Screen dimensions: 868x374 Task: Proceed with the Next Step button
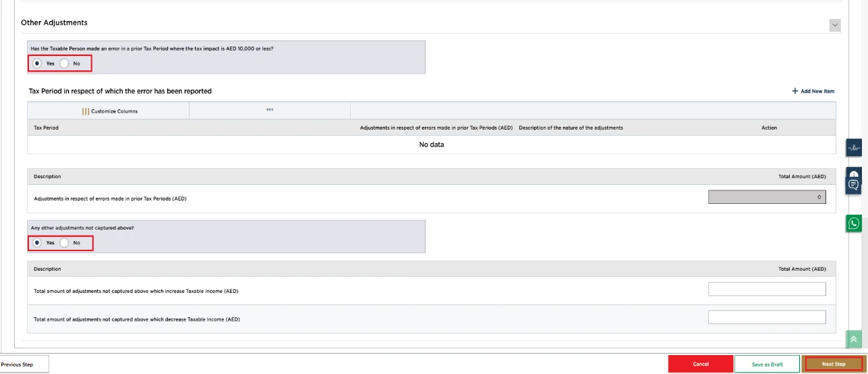[834, 364]
